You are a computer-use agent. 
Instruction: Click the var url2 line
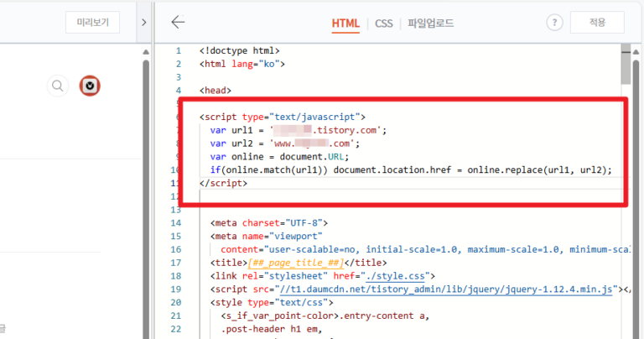tap(284, 143)
